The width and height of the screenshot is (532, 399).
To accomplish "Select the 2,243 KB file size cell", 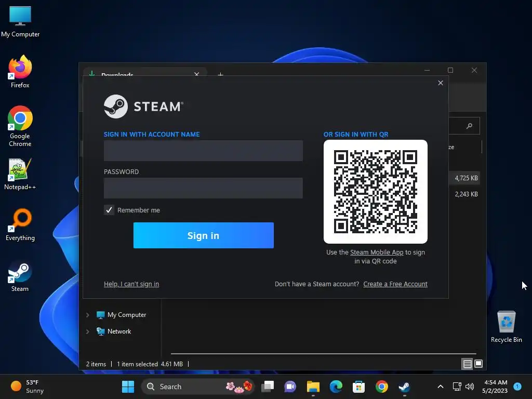I will click(466, 194).
